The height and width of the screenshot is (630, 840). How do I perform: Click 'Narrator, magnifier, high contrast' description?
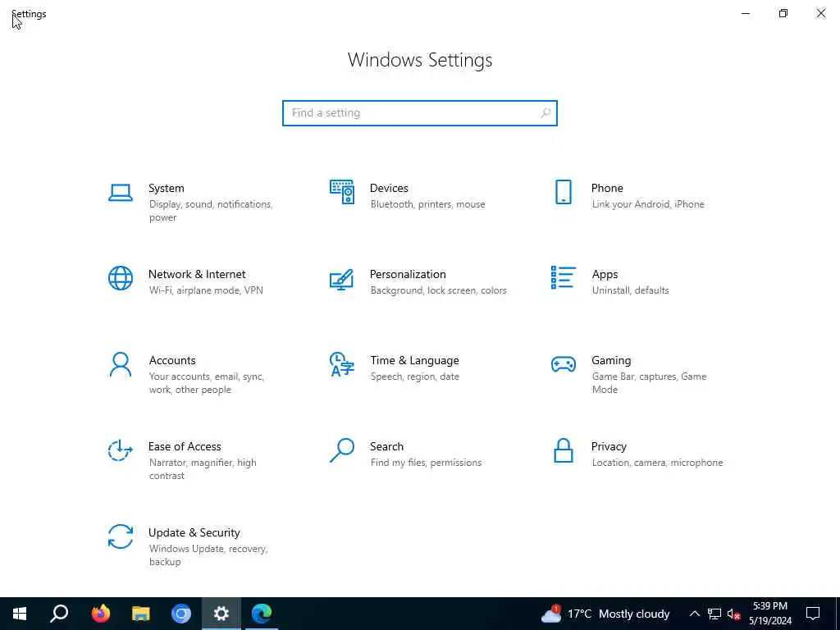pos(203,469)
